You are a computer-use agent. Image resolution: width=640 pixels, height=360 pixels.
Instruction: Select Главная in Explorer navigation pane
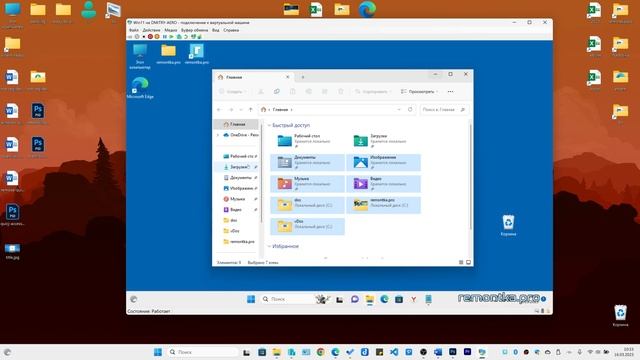236,124
